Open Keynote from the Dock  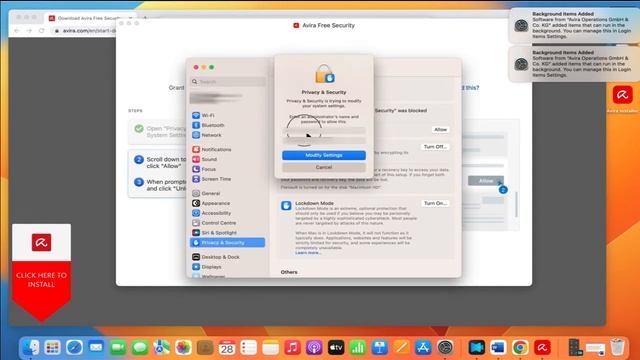click(x=380, y=347)
